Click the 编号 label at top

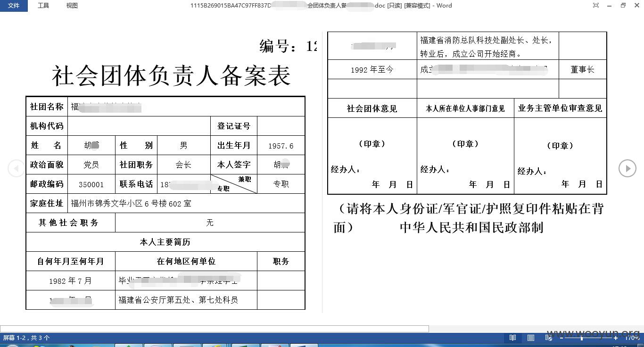pyautogui.click(x=278, y=46)
